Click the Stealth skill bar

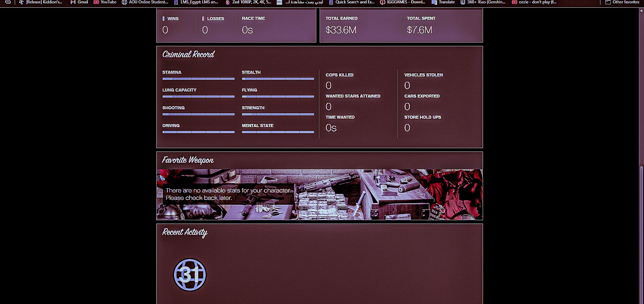(278, 79)
